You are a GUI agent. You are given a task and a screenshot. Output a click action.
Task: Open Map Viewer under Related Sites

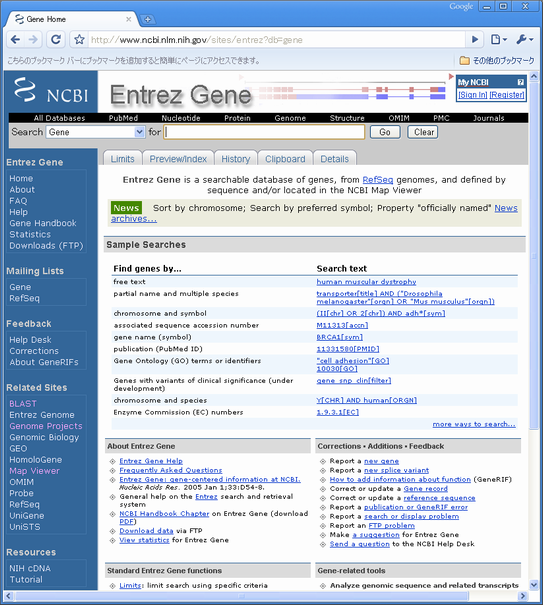(x=34, y=471)
